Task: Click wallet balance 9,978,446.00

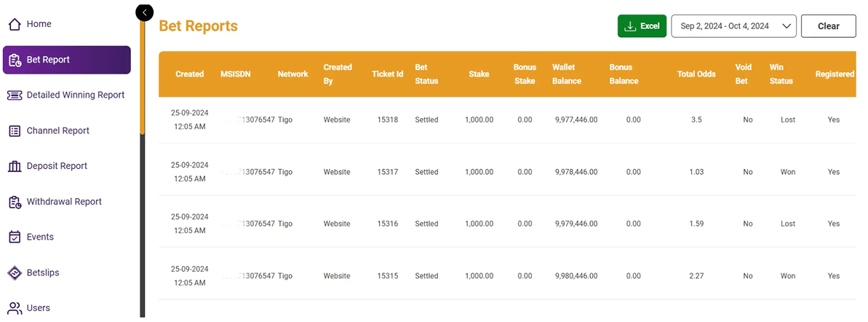Action: (576, 172)
